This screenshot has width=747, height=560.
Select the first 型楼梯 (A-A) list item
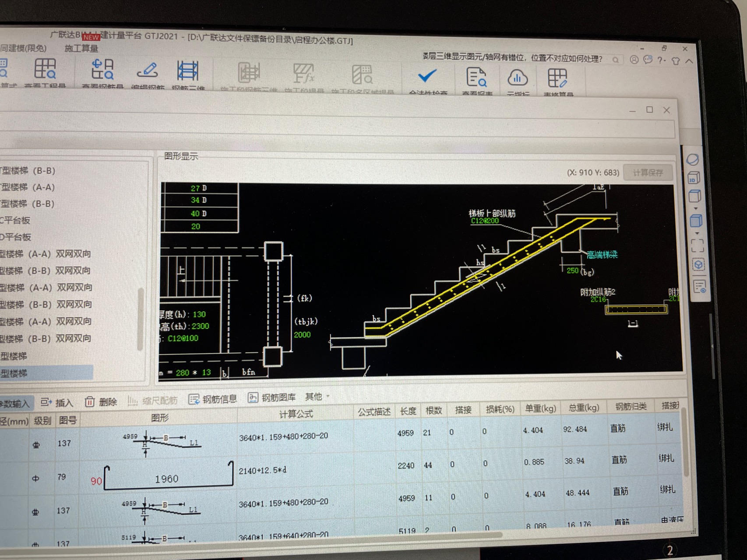pyautogui.click(x=28, y=187)
